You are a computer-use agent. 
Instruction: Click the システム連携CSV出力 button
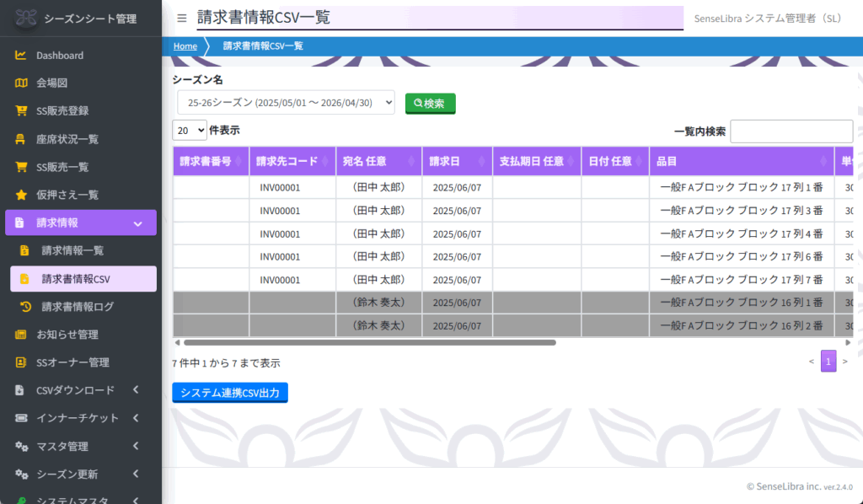[x=229, y=393]
